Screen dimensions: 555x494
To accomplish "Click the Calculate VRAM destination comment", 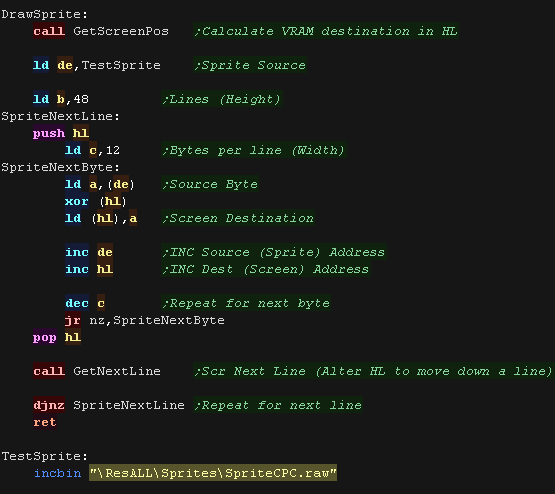I will click(326, 31).
